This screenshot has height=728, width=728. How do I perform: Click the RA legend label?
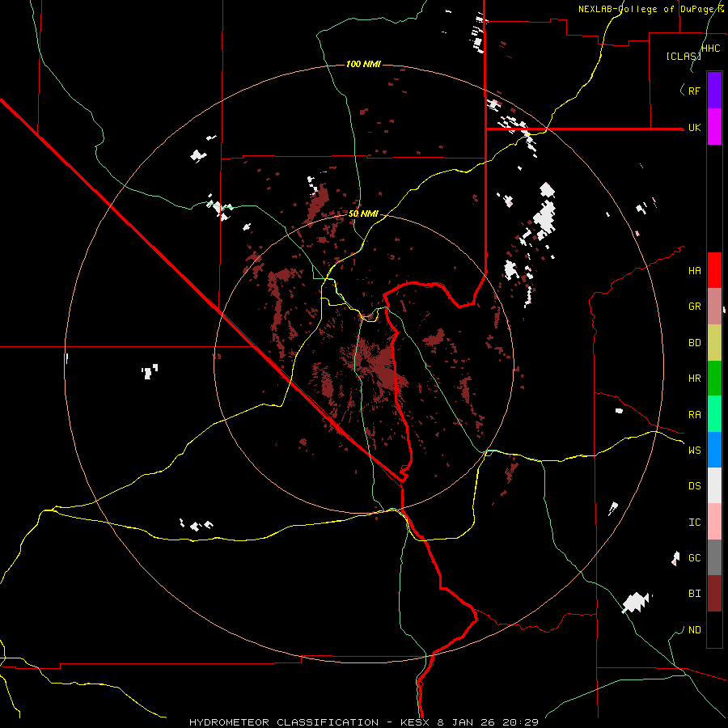[695, 415]
